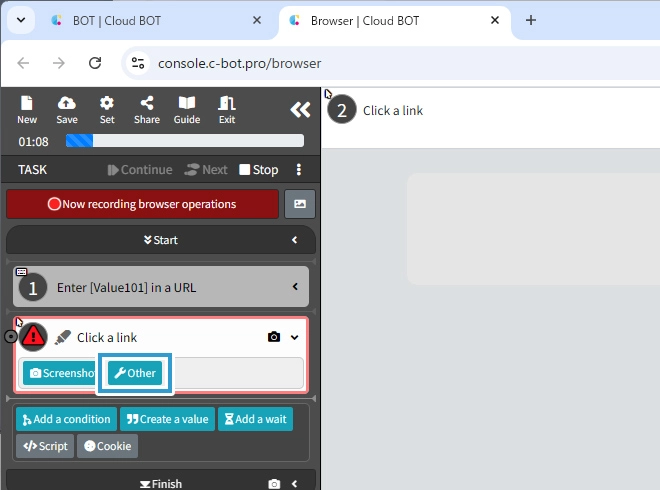Viewport: 660px width, 490px height.
Task: Open the Chrome tab search dropdown
Action: [x=21, y=20]
